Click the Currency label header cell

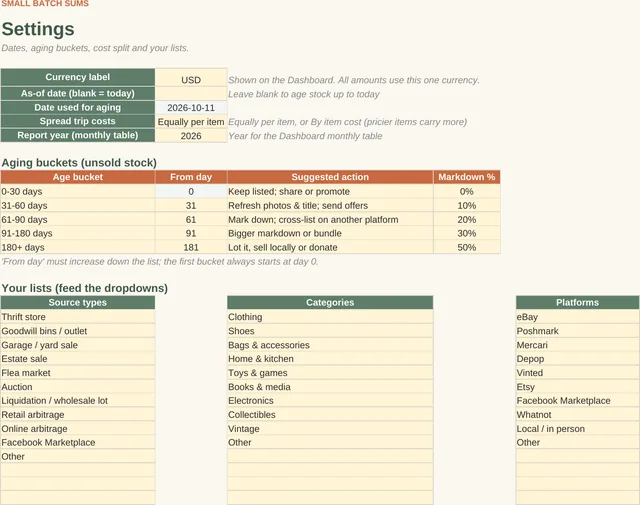78,78
